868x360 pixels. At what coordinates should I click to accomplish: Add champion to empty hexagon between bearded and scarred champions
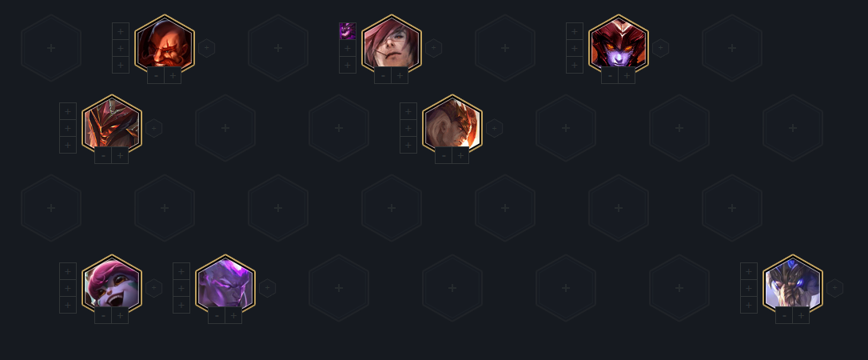(x=278, y=48)
